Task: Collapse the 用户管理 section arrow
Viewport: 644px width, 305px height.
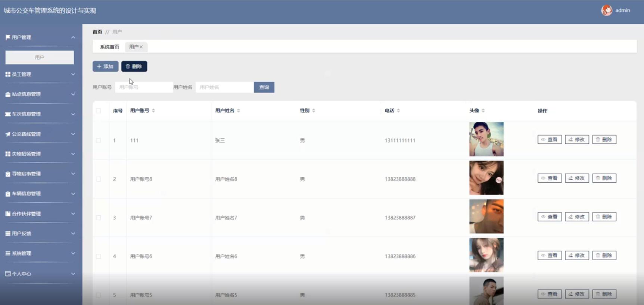Action: pyautogui.click(x=73, y=37)
